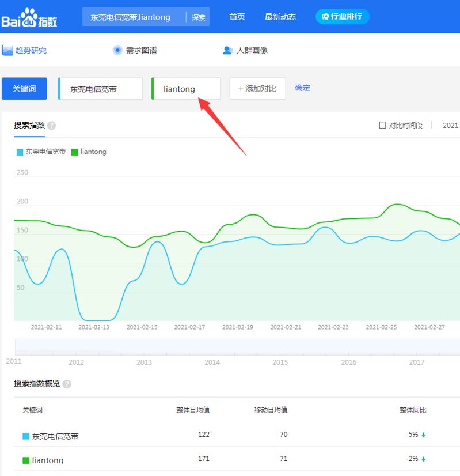Open the date range dropdown starting 2021

click(450, 125)
